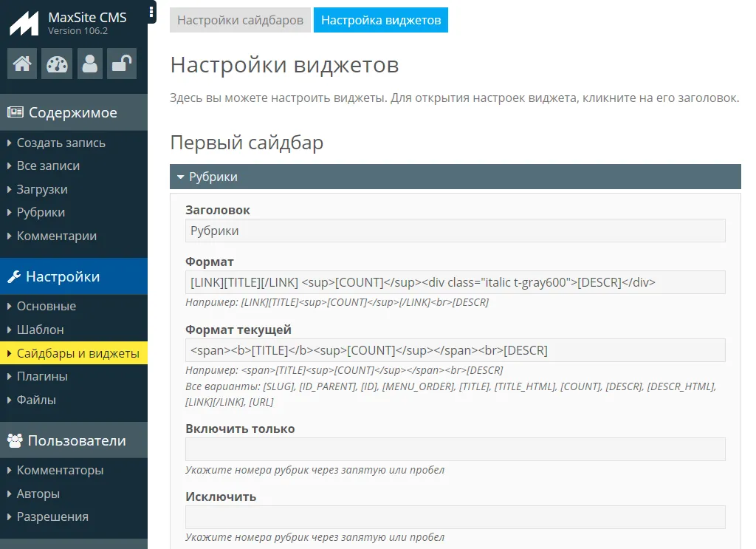Click the Включить только input field
This screenshot has width=756, height=549.
[x=455, y=449]
